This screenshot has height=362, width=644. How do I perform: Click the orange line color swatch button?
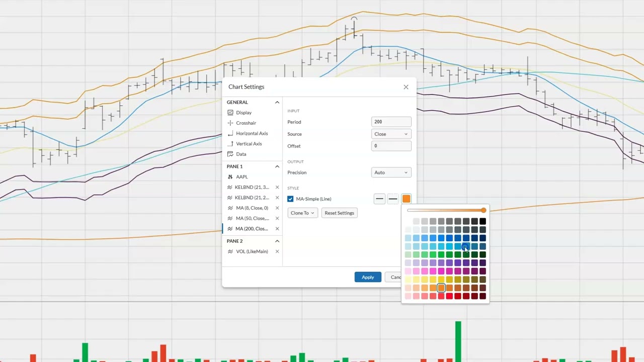point(406,199)
